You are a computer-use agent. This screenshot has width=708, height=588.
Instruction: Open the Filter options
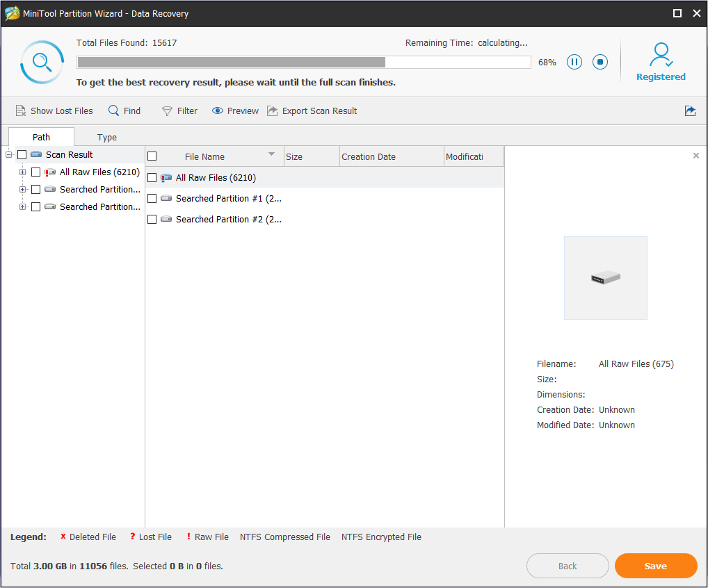click(179, 111)
